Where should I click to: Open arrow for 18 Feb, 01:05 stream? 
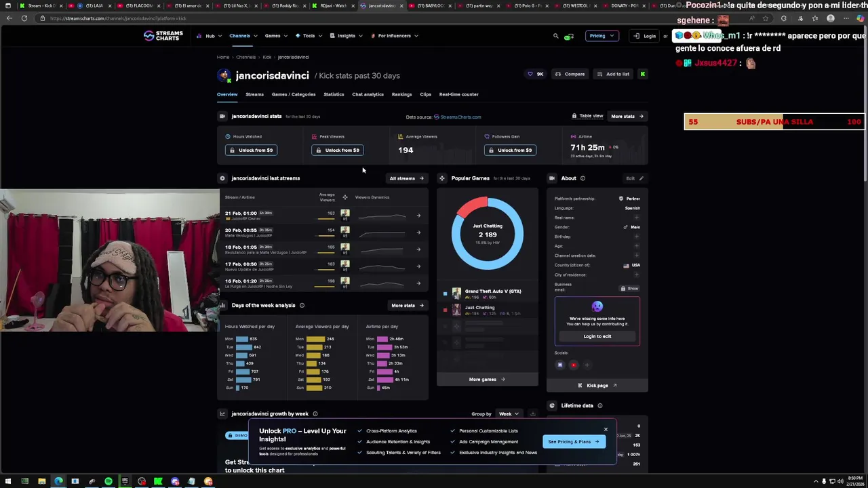pos(418,249)
